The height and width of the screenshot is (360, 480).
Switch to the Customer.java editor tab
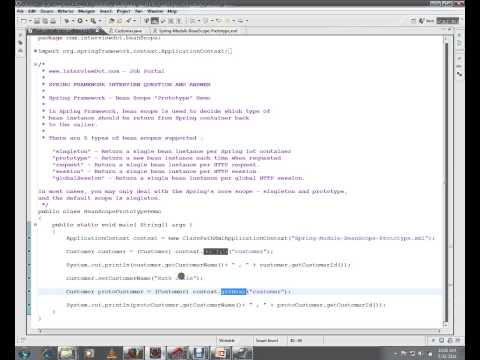[126, 31]
